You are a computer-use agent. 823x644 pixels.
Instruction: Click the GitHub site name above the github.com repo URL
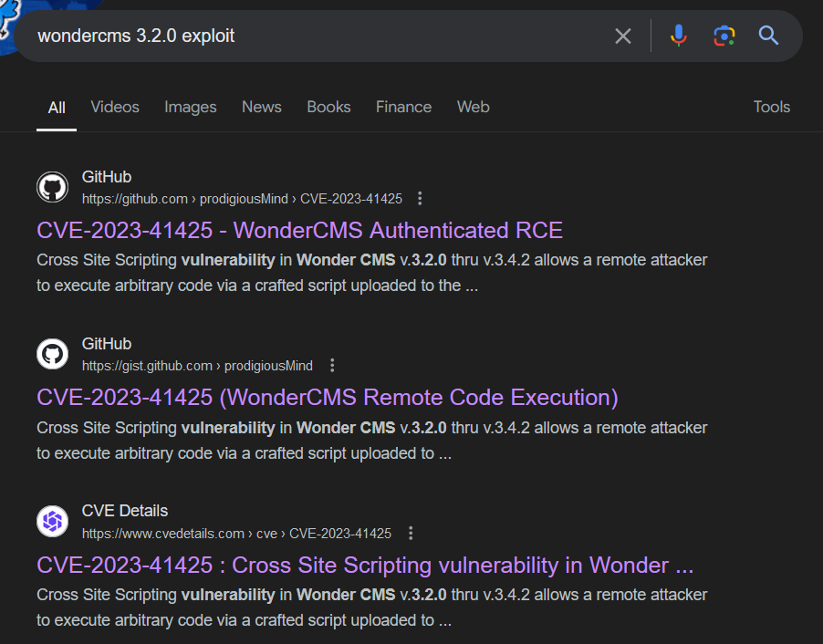(x=107, y=177)
